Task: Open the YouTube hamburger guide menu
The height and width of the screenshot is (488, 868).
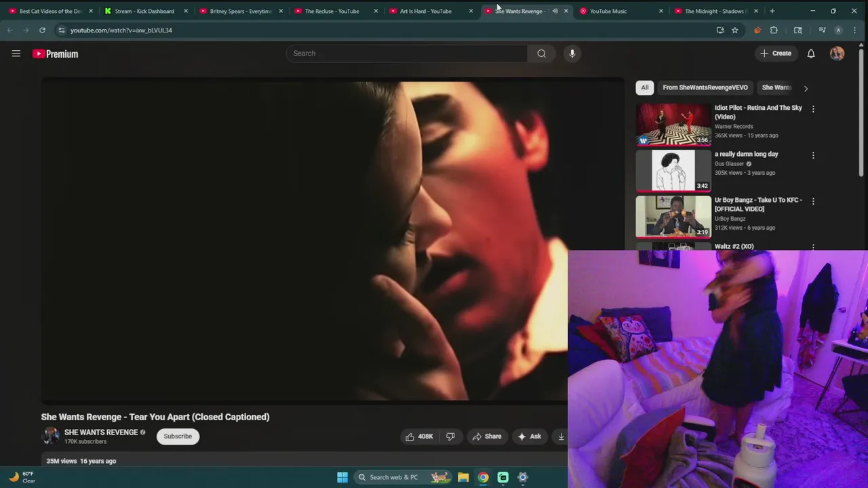Action: [x=16, y=54]
